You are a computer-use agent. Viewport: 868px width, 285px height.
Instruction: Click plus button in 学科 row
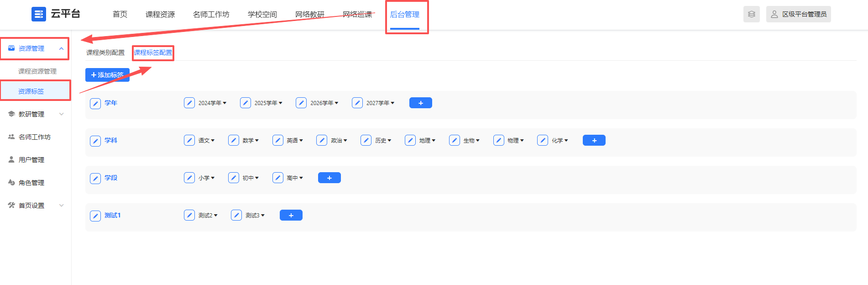coord(594,140)
